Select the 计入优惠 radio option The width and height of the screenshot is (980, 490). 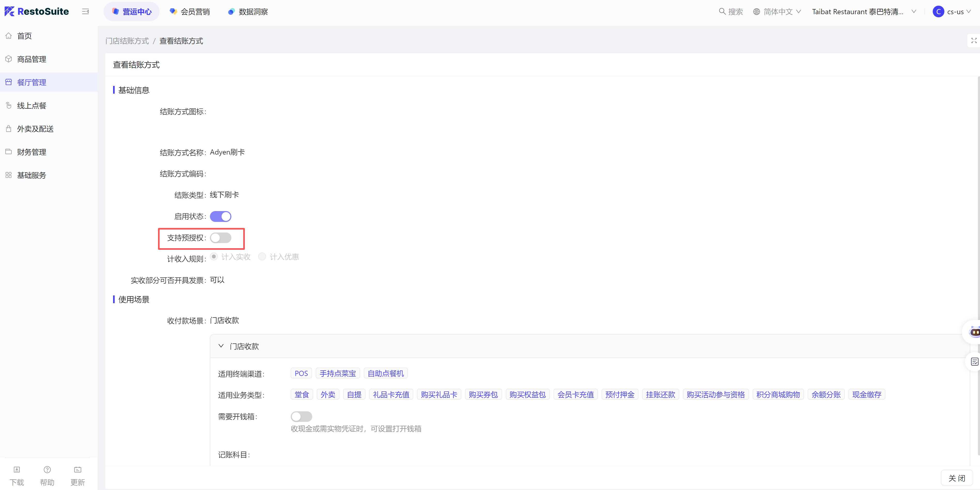click(x=262, y=256)
